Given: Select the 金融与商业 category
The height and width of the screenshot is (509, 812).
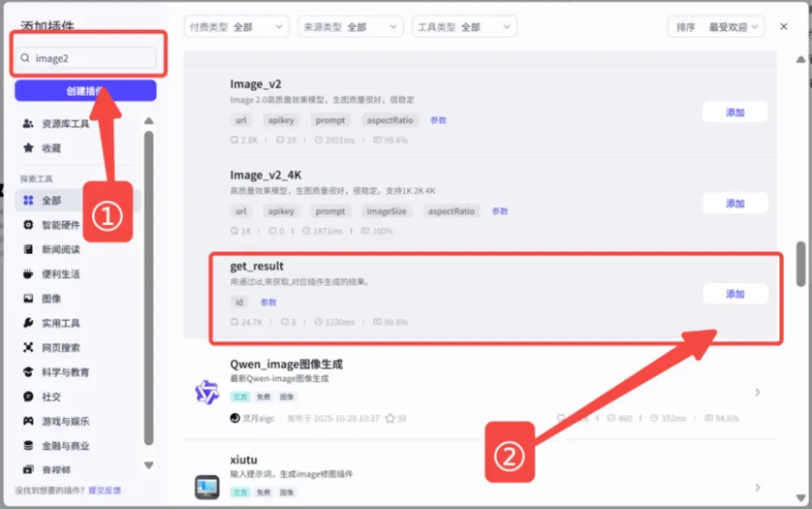Looking at the screenshot, I should pyautogui.click(x=56, y=445).
